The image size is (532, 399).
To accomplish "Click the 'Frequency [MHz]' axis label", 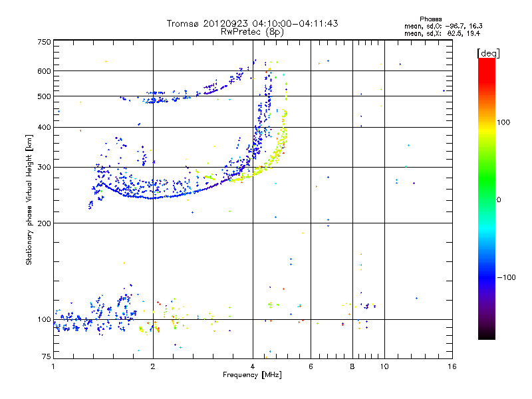I will click(252, 375).
